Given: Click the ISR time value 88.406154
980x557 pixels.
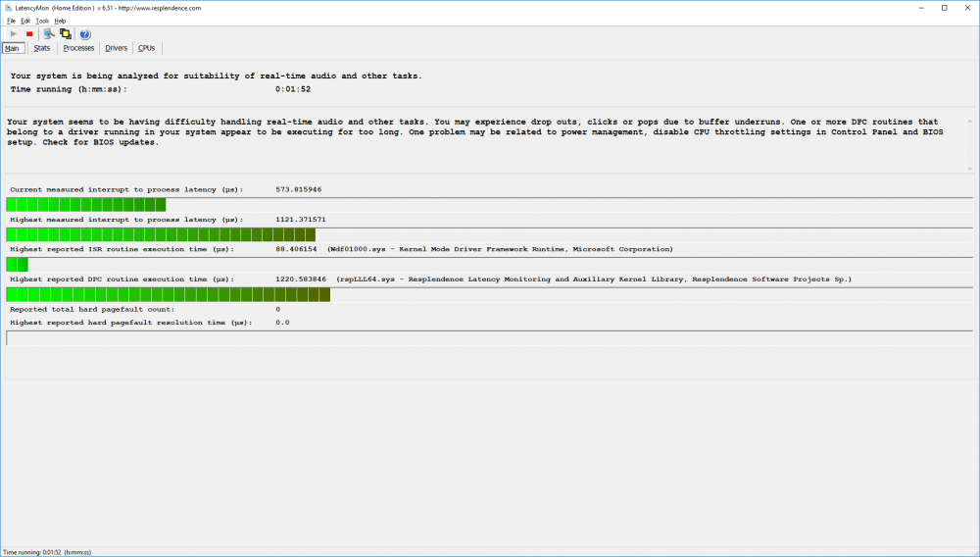Looking at the screenshot, I should coord(296,249).
